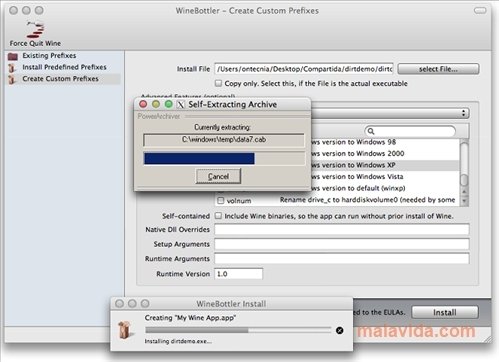Click the Force Quit Wine toolbar icon
Screen dimensions: 499x362
coord(35,30)
